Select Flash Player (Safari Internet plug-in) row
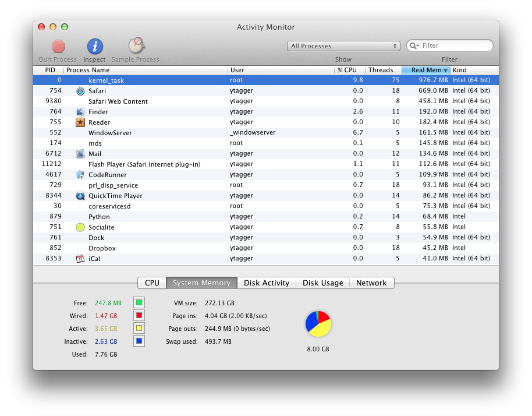532x416 pixels. 266,164
